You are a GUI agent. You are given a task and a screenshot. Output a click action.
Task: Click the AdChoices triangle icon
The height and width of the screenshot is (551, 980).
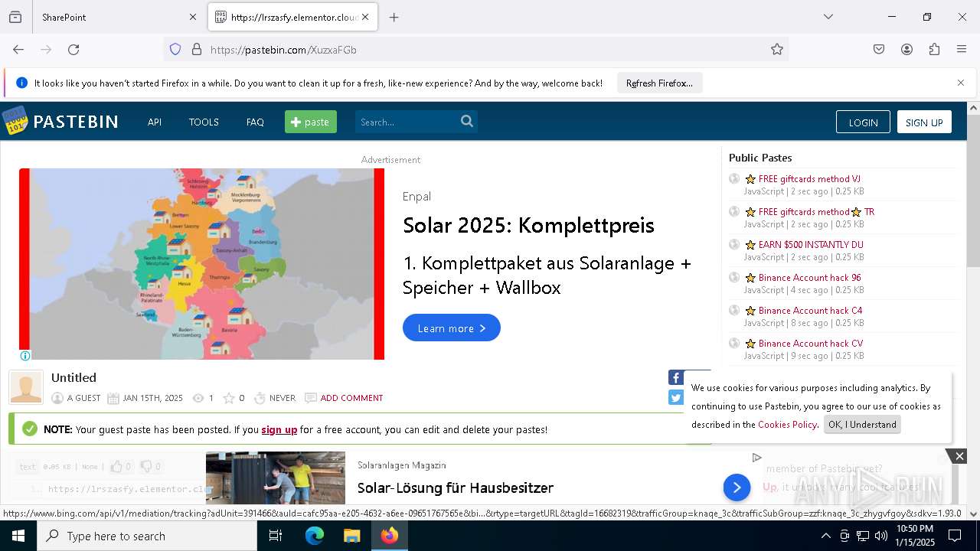click(756, 458)
